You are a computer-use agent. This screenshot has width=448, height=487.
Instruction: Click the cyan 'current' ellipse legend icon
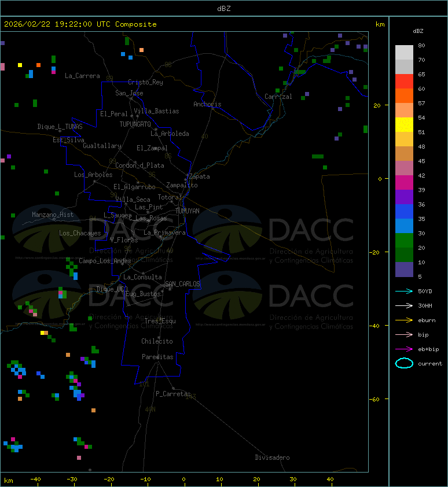(404, 363)
